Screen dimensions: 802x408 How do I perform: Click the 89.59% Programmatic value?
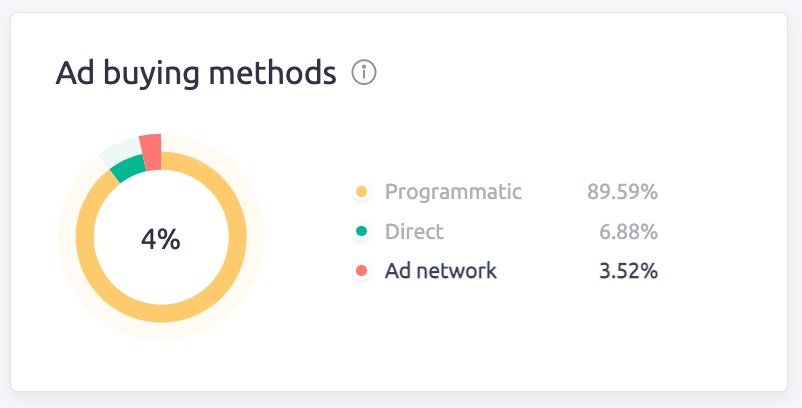click(x=622, y=192)
